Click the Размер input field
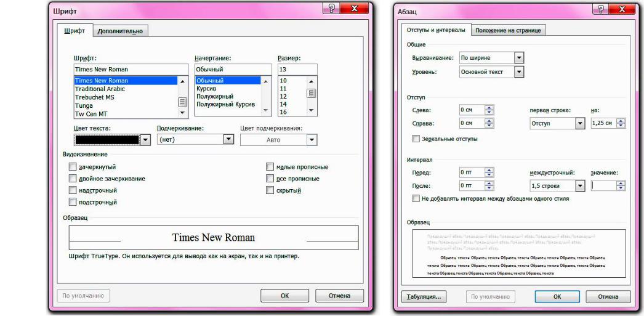Viewport: 644px width, 316px height. 297,70
